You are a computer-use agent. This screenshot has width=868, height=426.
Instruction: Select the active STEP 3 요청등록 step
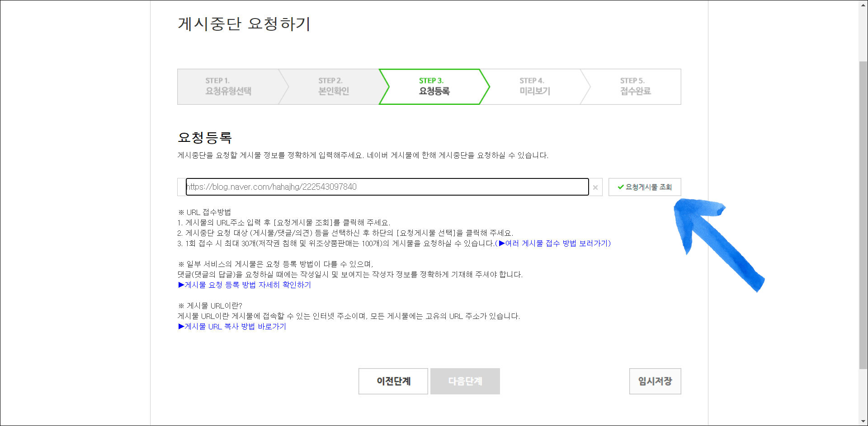click(x=434, y=87)
